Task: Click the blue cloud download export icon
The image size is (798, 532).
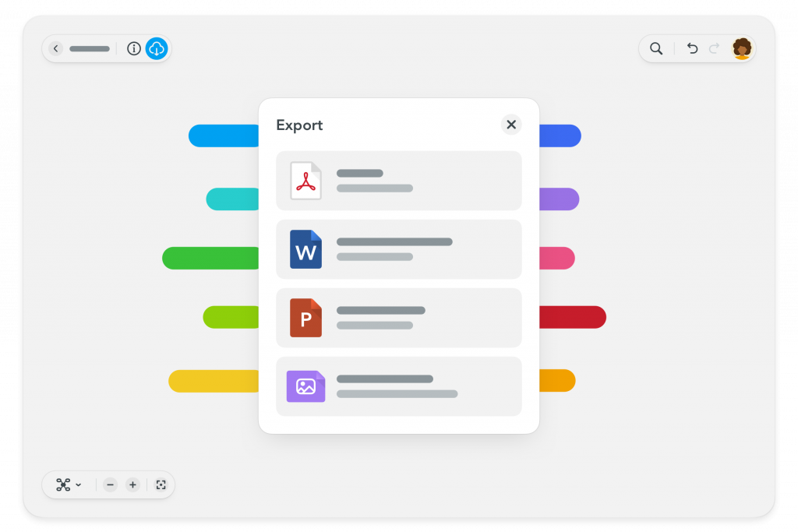Action: pos(157,49)
